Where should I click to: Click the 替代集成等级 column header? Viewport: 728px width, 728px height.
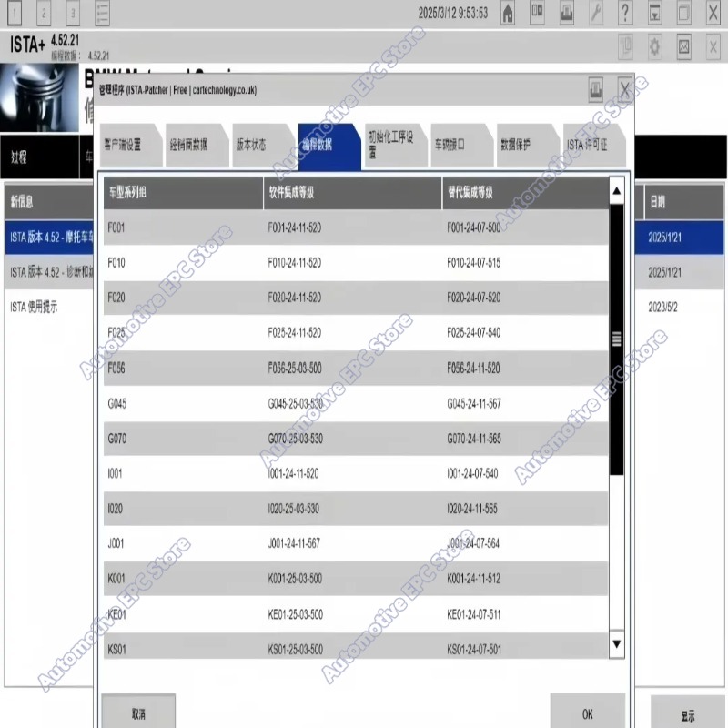click(x=525, y=193)
